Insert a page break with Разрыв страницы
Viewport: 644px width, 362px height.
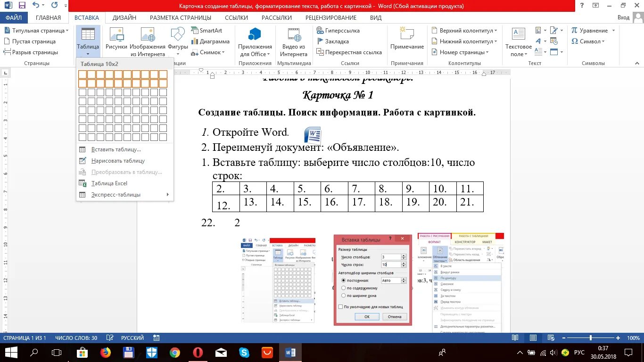[x=31, y=52]
